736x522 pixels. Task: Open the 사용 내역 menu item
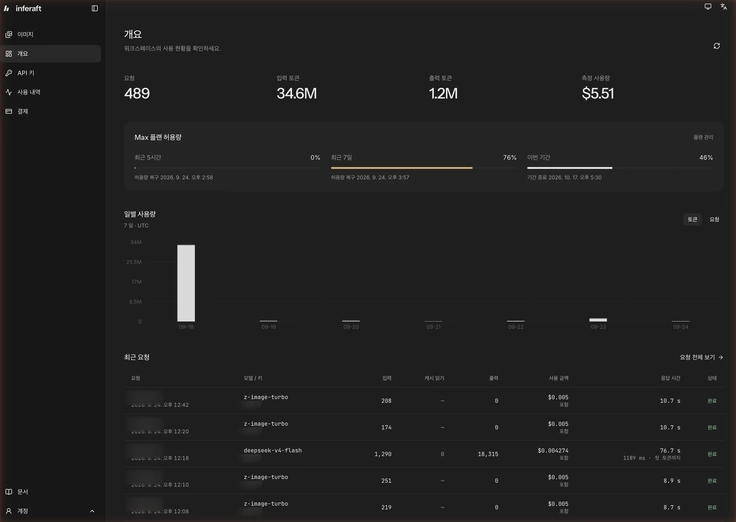(x=51, y=92)
